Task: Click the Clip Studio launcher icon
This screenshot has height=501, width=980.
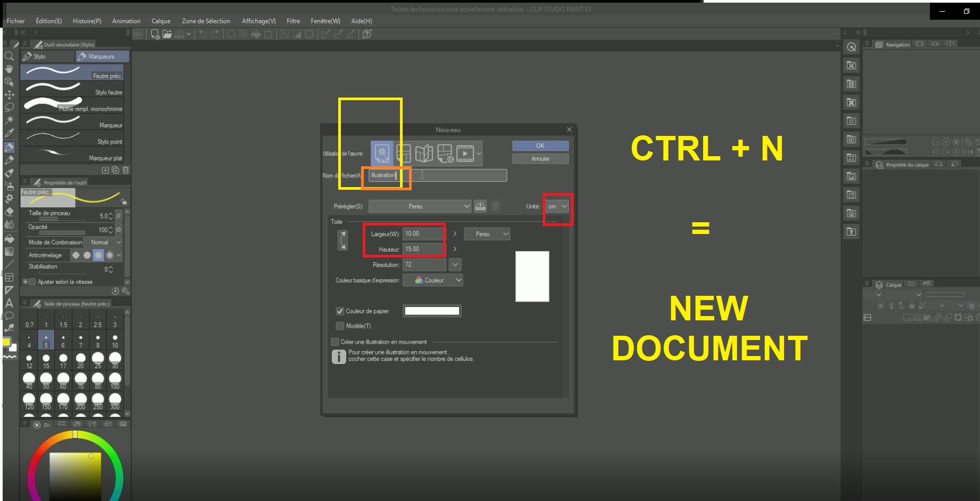Action: click(138, 34)
